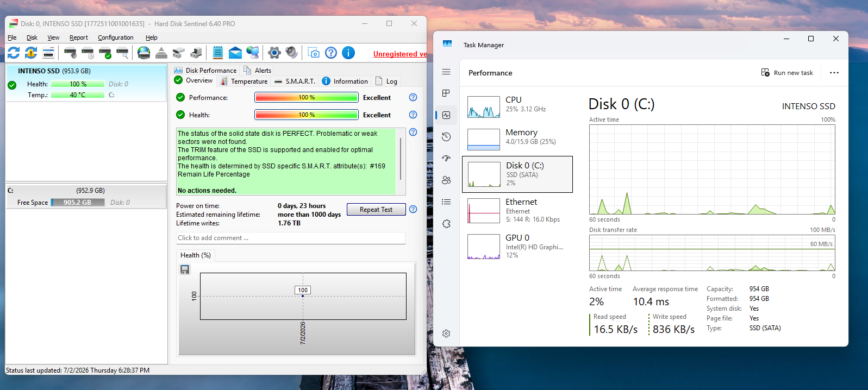Select Disk 0 (C:) in the Performance list
The height and width of the screenshot is (390, 868).
click(517, 174)
